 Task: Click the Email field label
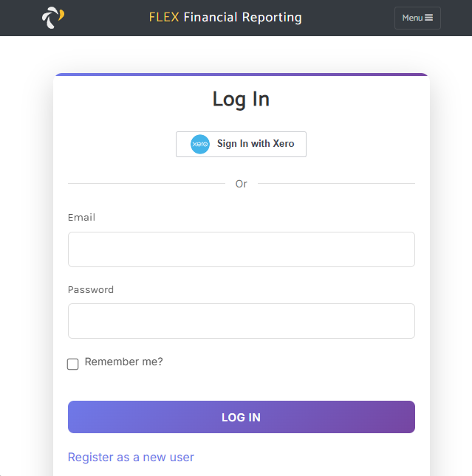click(x=81, y=218)
